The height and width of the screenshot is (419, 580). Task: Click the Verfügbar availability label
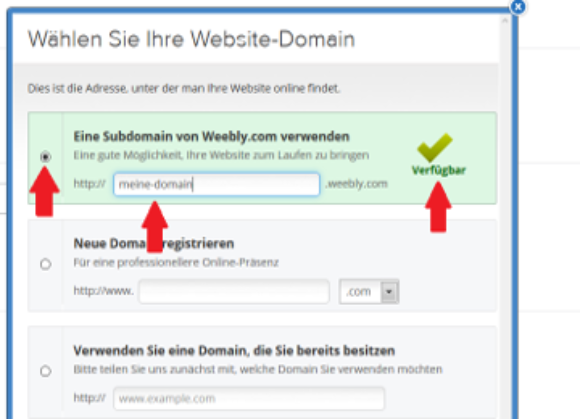tap(439, 170)
